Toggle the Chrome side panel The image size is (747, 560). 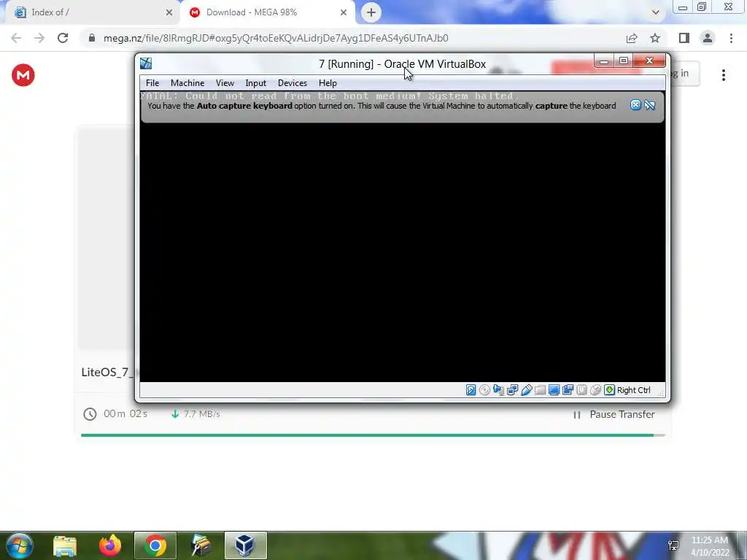(684, 38)
